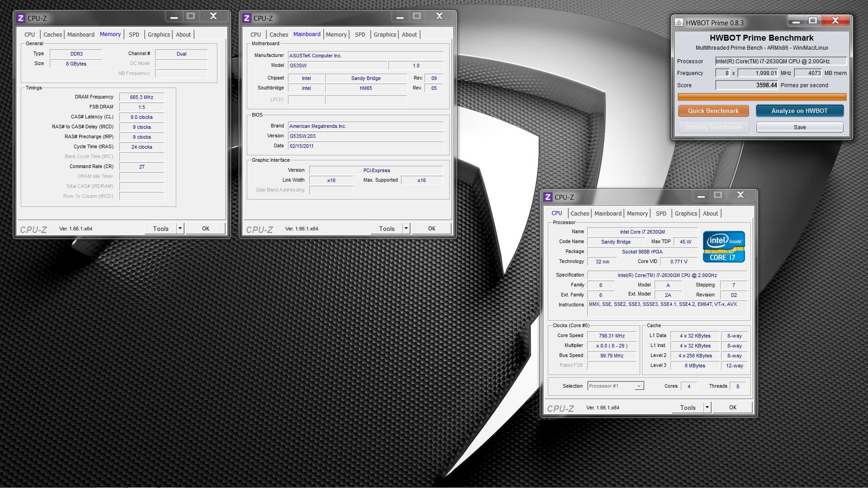Open SPD tab in CPU window
This screenshot has width=868, height=488.
click(661, 213)
